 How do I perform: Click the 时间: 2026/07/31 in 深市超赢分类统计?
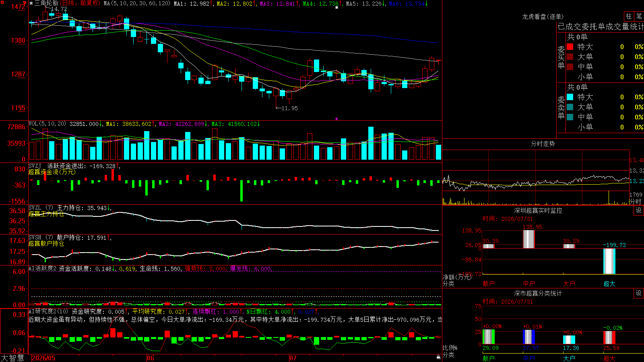point(508,302)
